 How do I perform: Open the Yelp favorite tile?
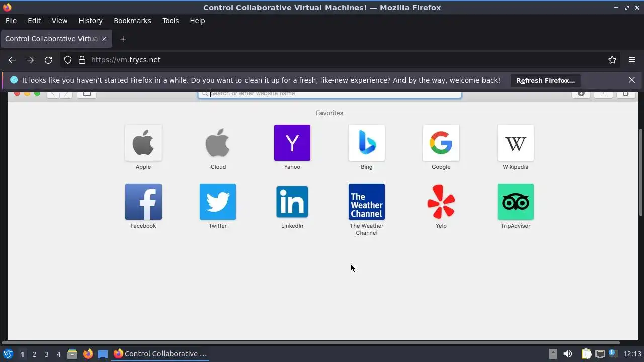tap(441, 202)
